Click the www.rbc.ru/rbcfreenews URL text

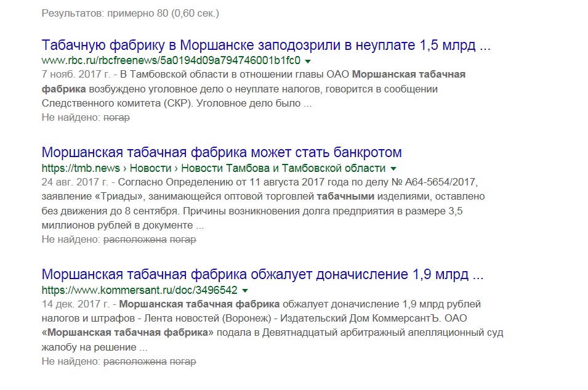pyautogui.click(x=171, y=60)
